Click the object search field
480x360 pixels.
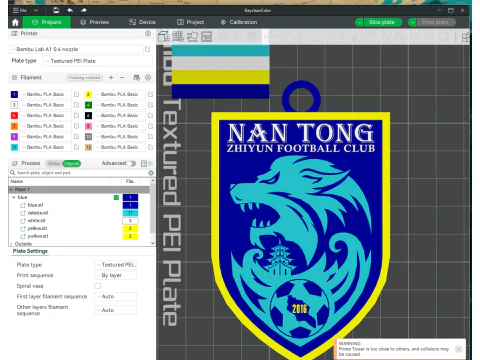(82, 173)
